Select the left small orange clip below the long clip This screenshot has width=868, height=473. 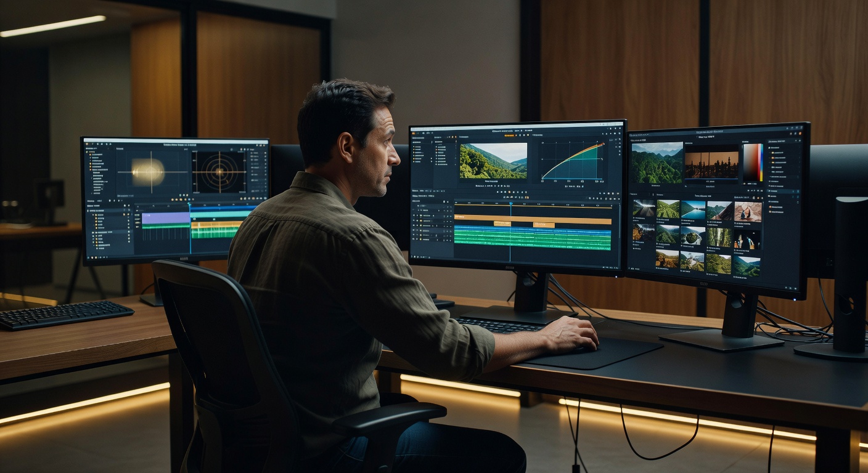pyautogui.click(x=502, y=225)
